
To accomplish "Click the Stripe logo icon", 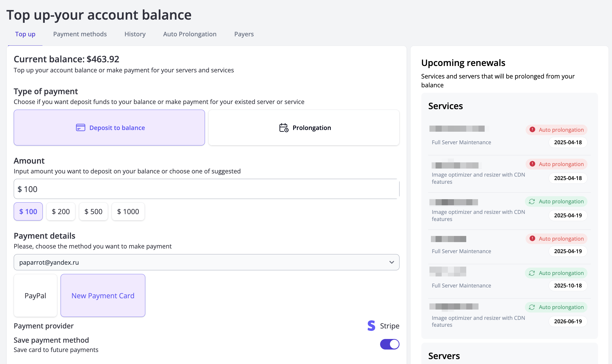I will pos(371,326).
